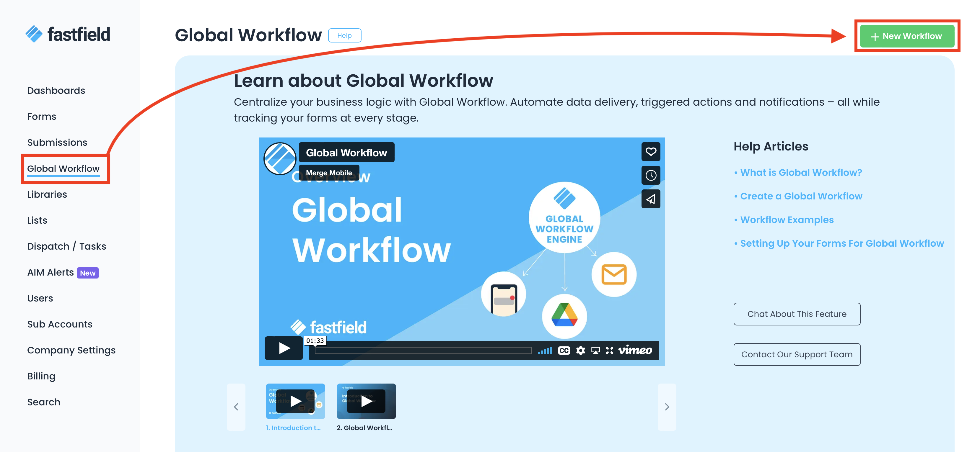Open AIM Alerts in sidebar
Image resolution: width=980 pixels, height=452 pixels.
(x=51, y=272)
